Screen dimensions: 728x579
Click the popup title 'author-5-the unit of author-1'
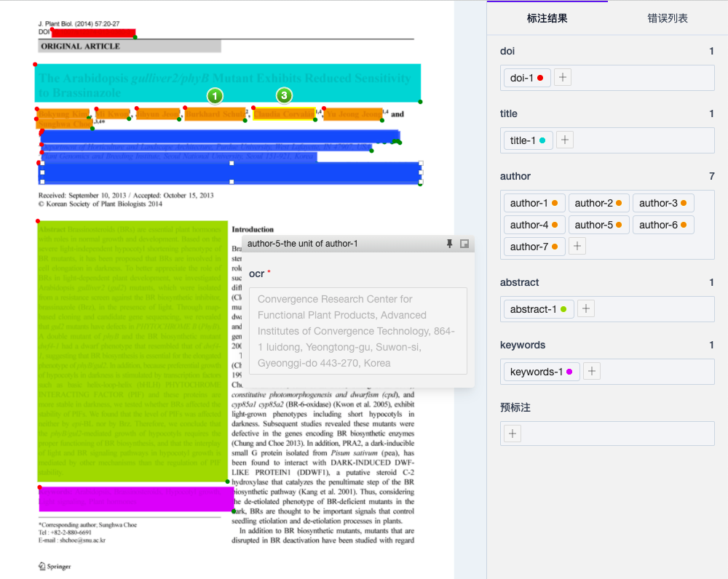(303, 244)
